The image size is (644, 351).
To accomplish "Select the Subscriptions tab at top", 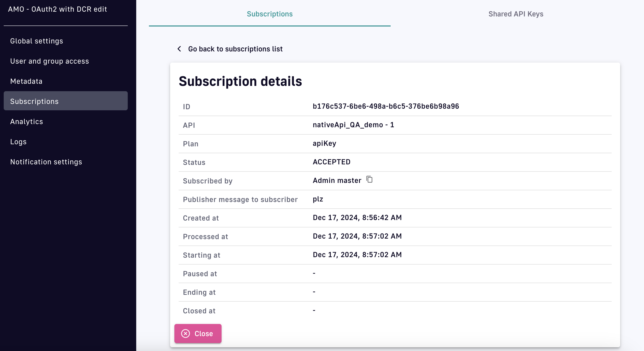I will [x=270, y=14].
